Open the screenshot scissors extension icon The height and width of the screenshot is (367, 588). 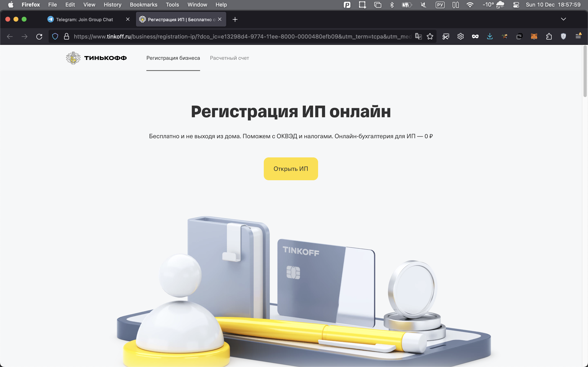446,37
